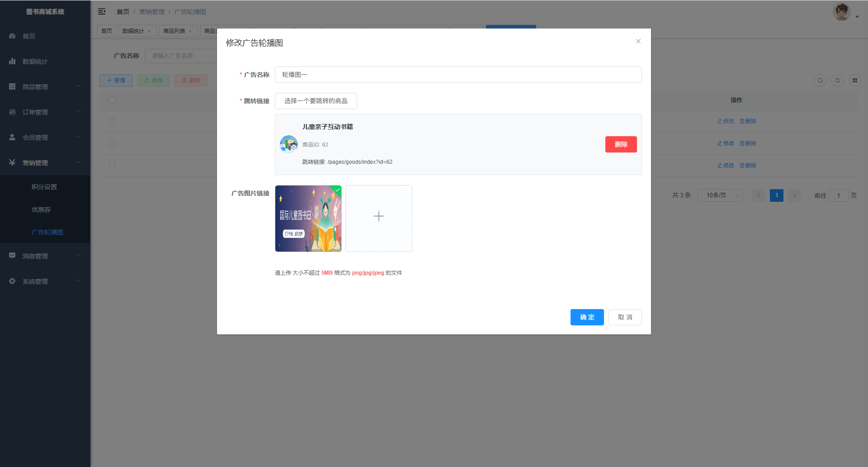Open 优惠券 submenu item
The width and height of the screenshot is (868, 467).
point(41,210)
